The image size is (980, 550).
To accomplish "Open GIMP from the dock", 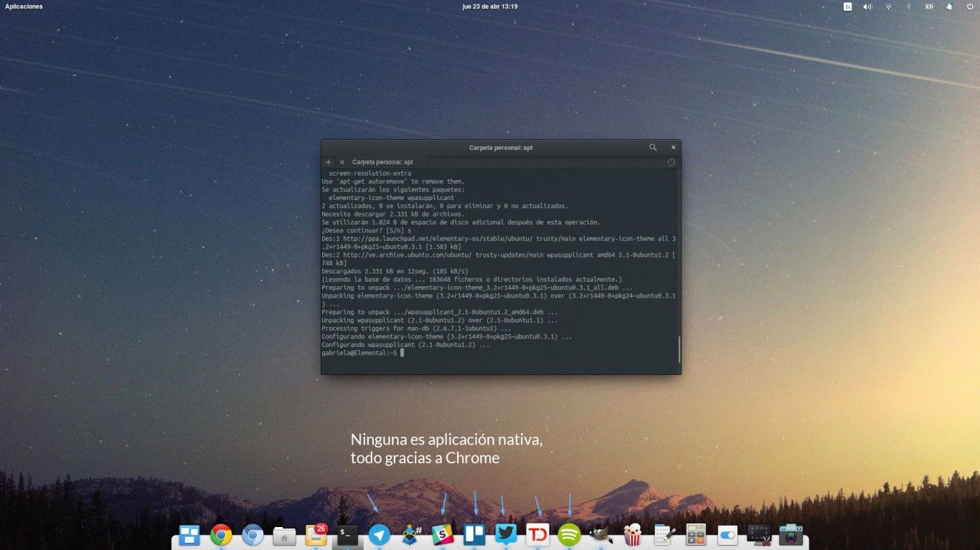I will 600,534.
